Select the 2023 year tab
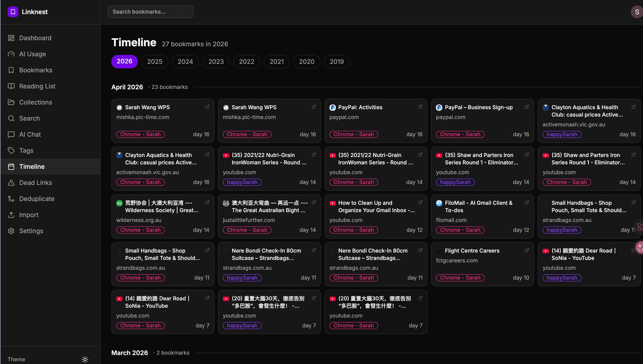This screenshot has width=643, height=364. (216, 61)
